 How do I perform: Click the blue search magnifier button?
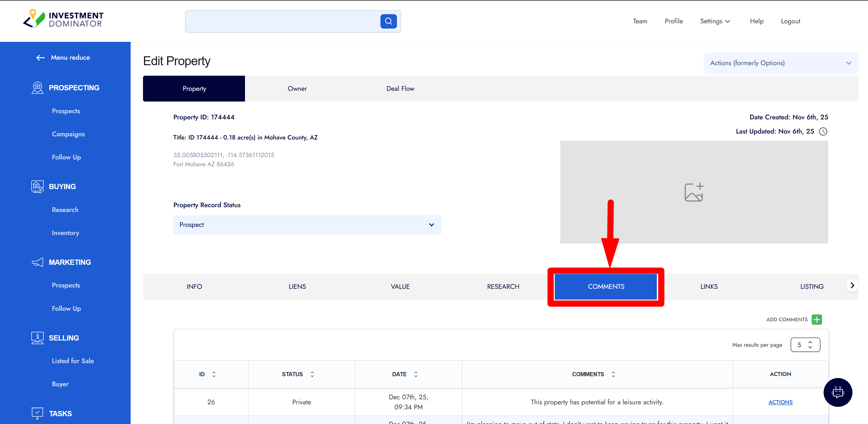[388, 21]
